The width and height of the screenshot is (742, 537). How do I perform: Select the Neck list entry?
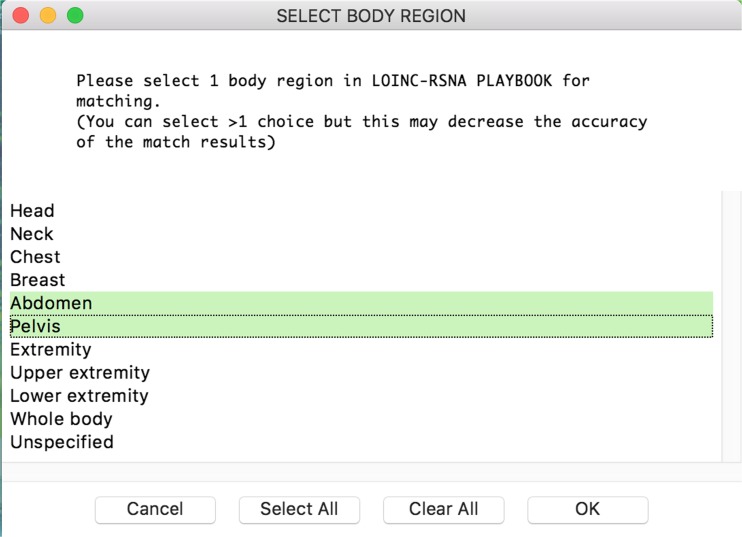pyautogui.click(x=362, y=234)
